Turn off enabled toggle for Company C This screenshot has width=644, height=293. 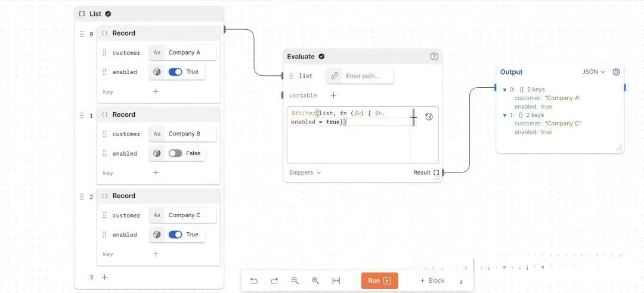coord(175,235)
